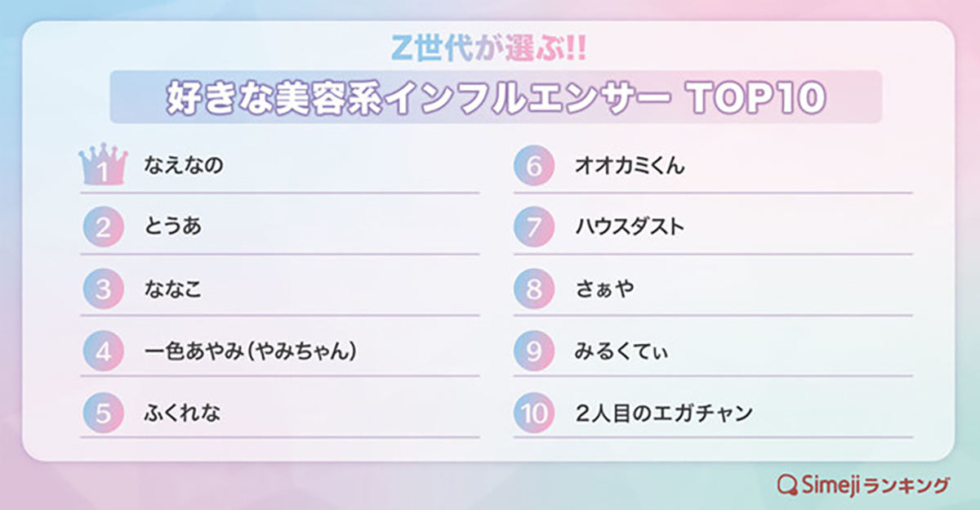Click the number 7 rank circle
Image resolution: width=980 pixels, height=510 pixels.
[x=534, y=228]
